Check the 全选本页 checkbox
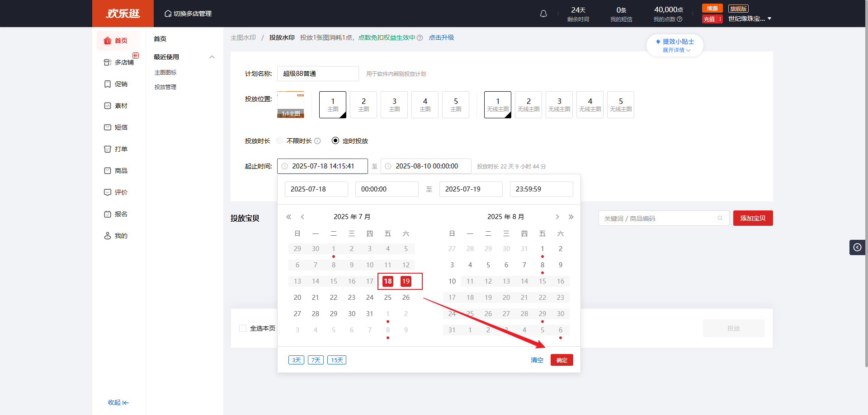 [x=243, y=328]
